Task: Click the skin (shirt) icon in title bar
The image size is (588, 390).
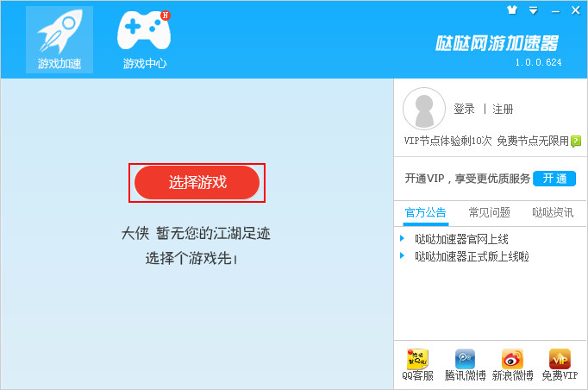Action: click(x=512, y=10)
